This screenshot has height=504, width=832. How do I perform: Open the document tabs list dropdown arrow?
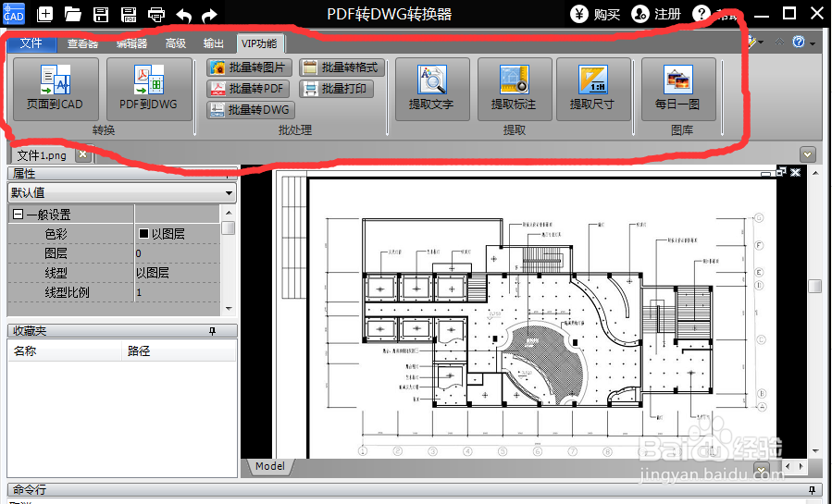[808, 154]
